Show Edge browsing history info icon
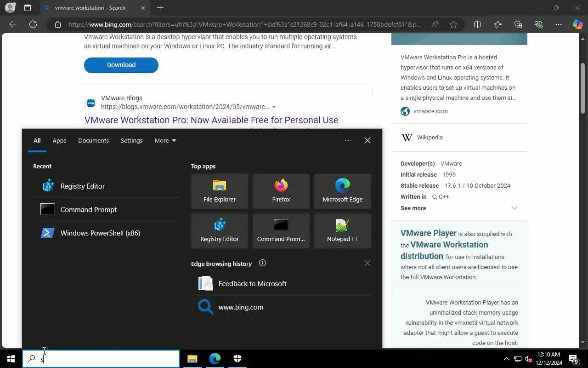The image size is (588, 368). (262, 263)
